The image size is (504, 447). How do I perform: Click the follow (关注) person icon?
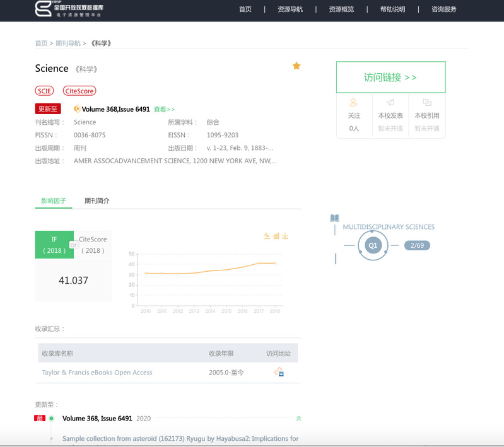click(x=354, y=102)
